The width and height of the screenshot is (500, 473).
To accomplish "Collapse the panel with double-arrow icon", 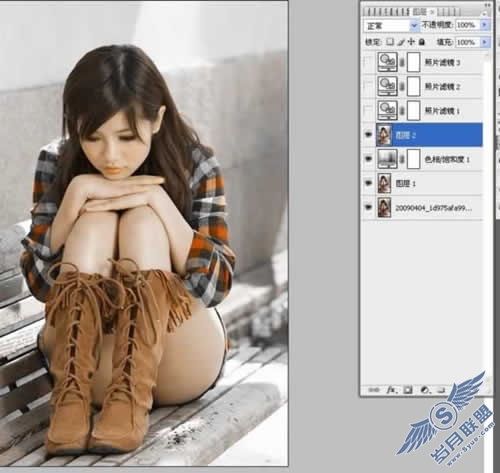I will [x=488, y=5].
